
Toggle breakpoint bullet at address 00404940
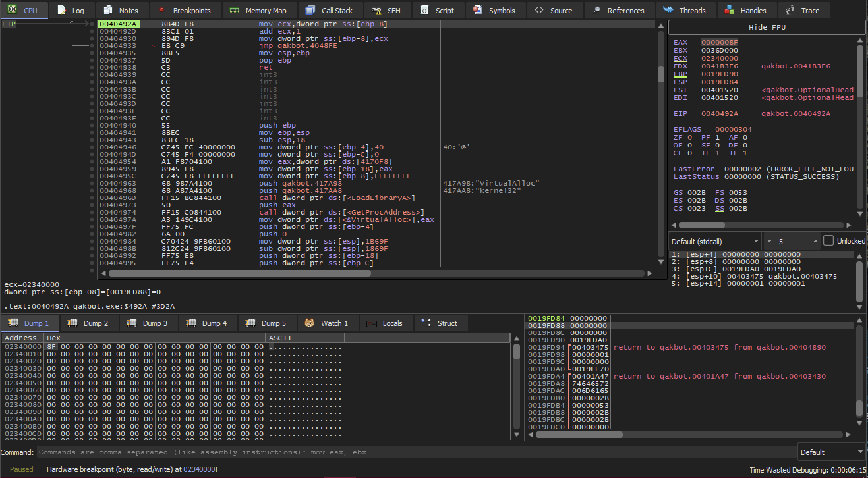tap(92, 125)
